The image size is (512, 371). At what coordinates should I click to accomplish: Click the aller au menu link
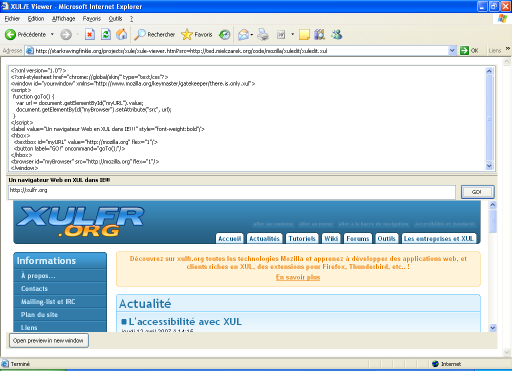(316, 224)
